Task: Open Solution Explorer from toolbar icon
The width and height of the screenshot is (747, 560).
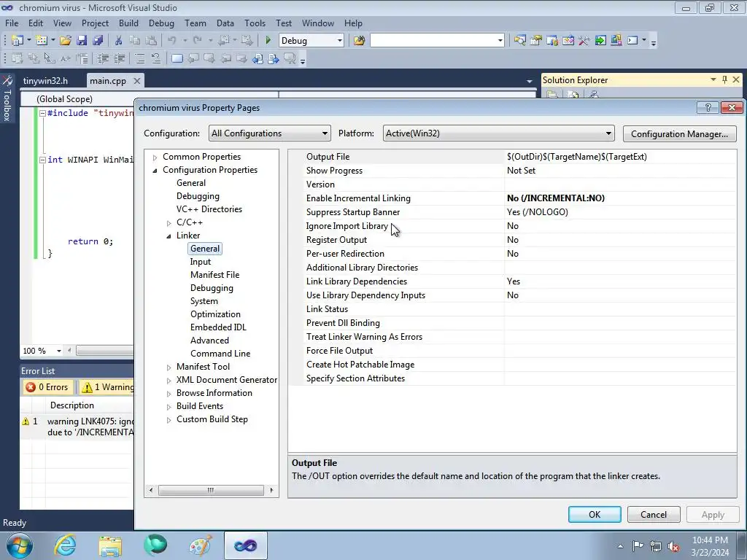Action: pos(519,41)
